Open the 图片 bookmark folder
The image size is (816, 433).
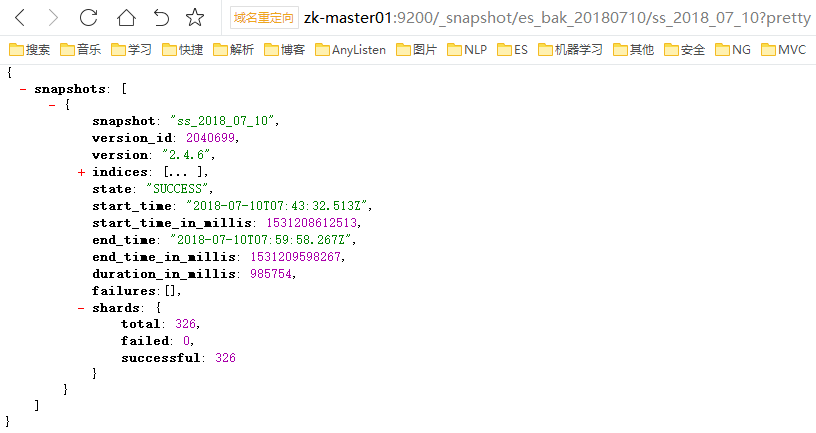coord(416,50)
